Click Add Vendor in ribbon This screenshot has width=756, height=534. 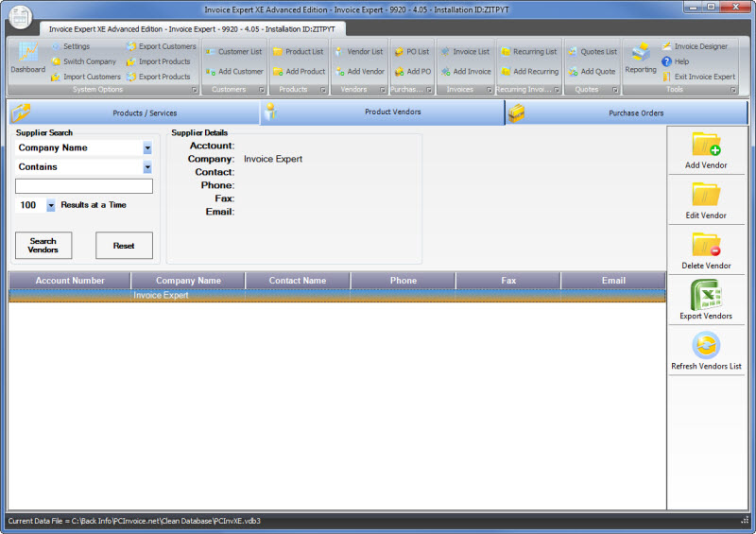(x=360, y=72)
